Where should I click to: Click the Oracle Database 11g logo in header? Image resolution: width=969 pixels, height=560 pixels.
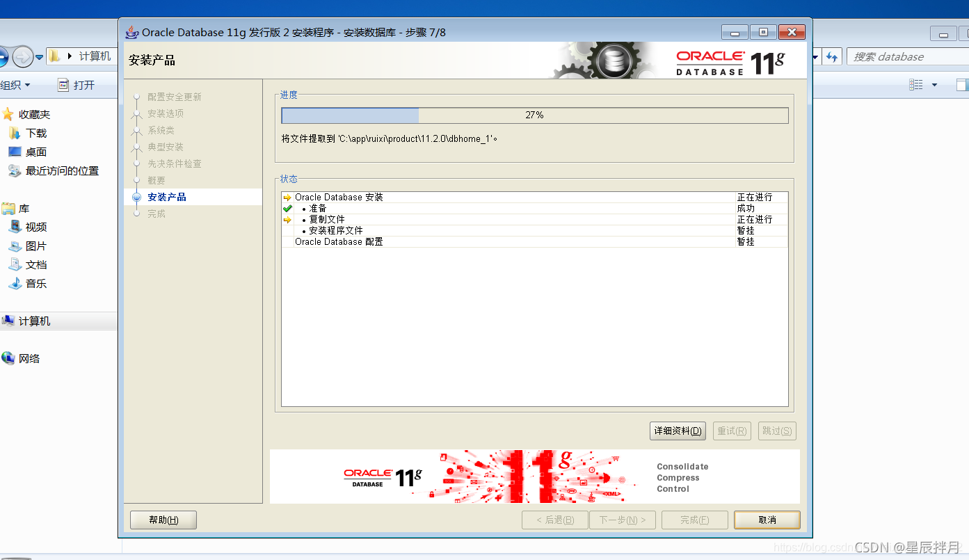[x=730, y=63]
